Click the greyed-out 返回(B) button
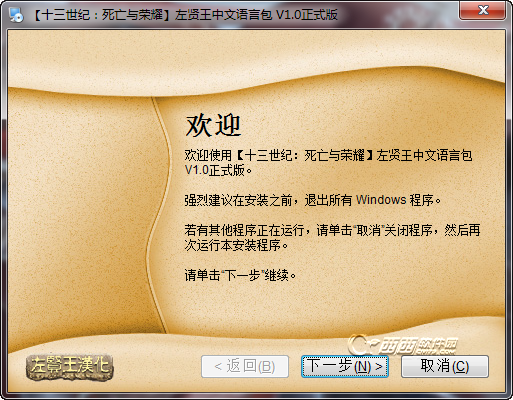 245,366
